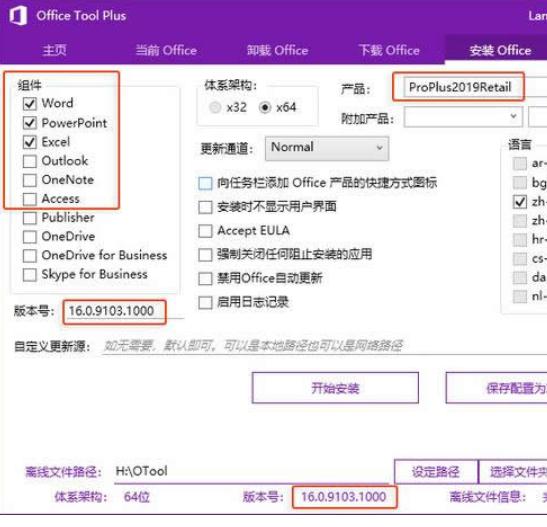Click the 64位 architecture value
Screen dimensions: 547x527
point(137,497)
